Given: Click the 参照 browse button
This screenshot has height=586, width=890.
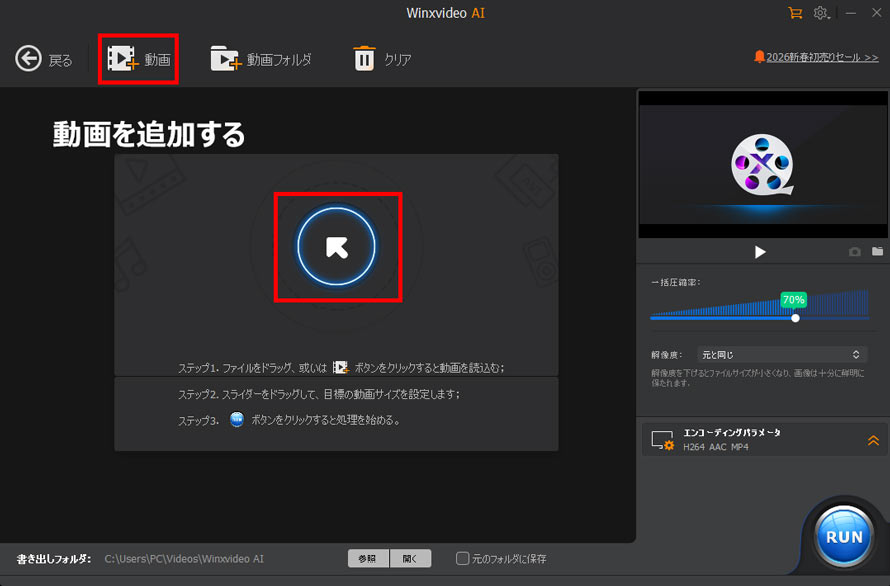Looking at the screenshot, I should [x=368, y=558].
